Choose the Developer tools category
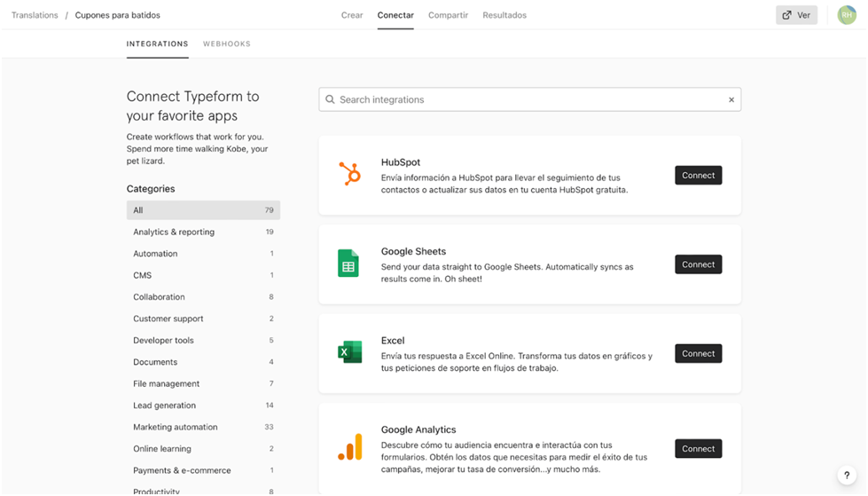 pyautogui.click(x=203, y=340)
